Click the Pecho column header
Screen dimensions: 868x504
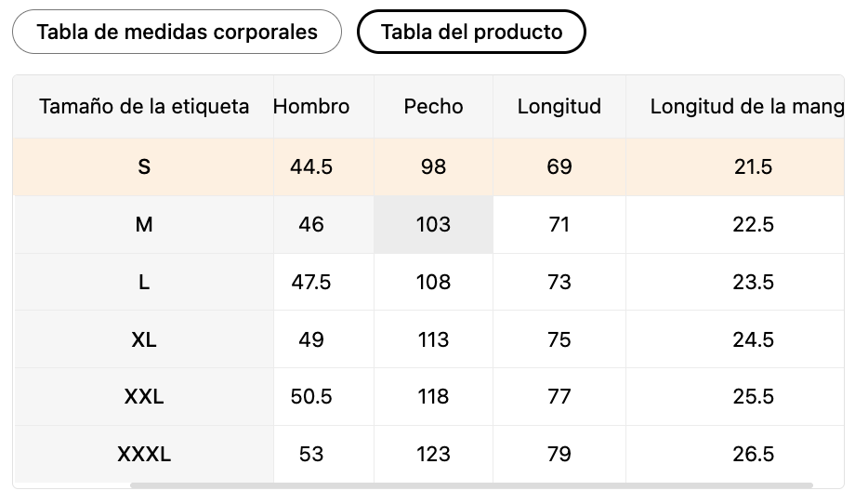click(433, 106)
